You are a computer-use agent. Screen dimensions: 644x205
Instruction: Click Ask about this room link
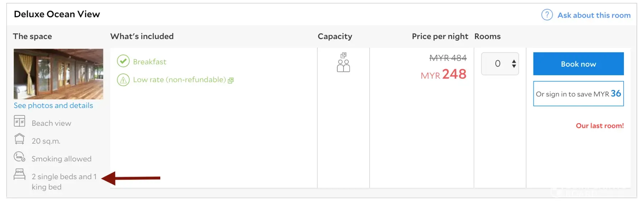[594, 15]
